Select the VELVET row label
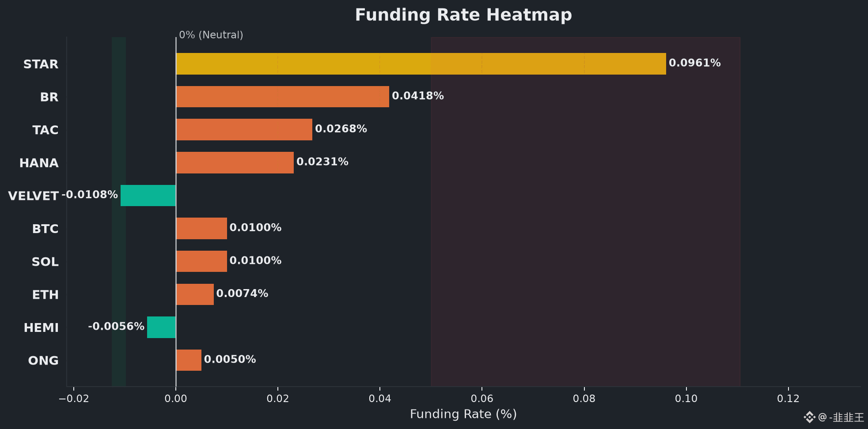The width and height of the screenshot is (868, 429). [x=33, y=196]
